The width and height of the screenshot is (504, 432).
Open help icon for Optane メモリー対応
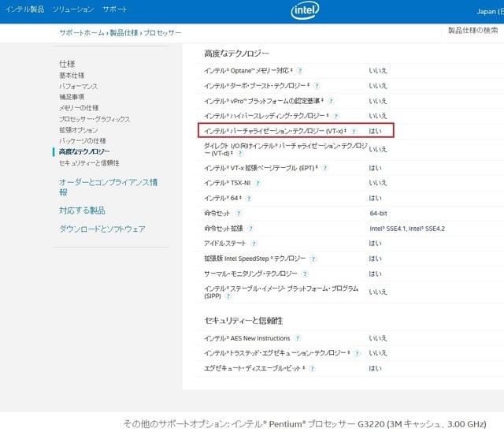300,70
